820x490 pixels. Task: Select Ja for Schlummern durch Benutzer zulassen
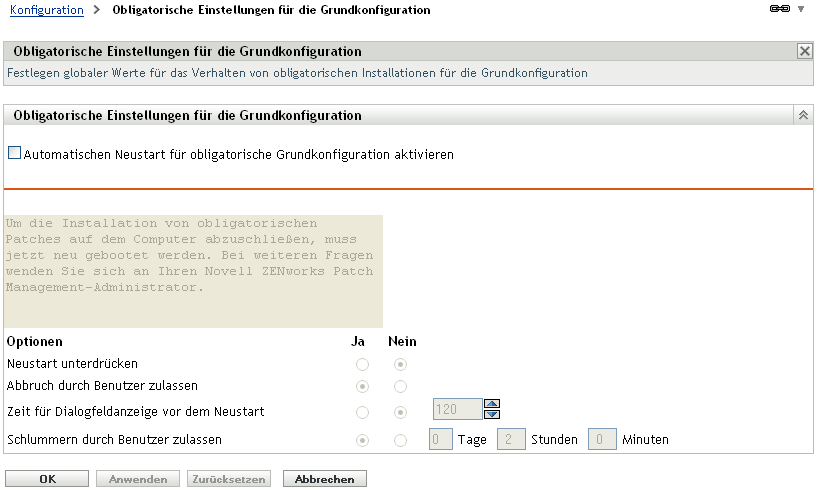tap(362, 440)
